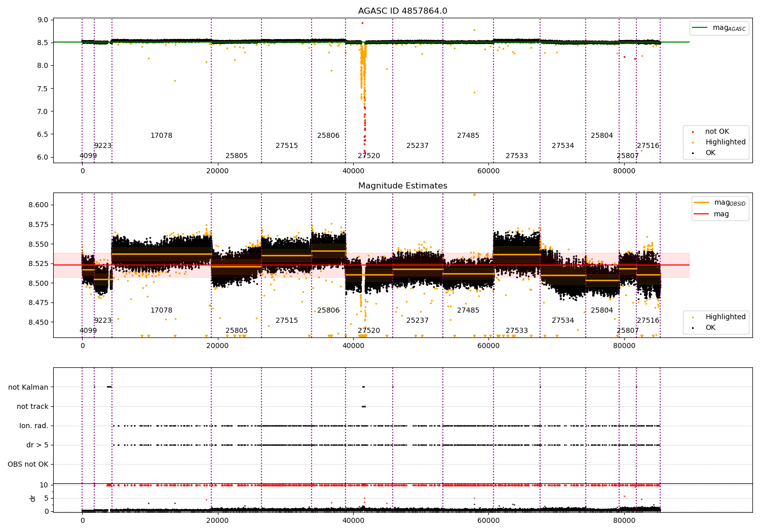Click the 'not Kalman' axis label

[x=28, y=387]
